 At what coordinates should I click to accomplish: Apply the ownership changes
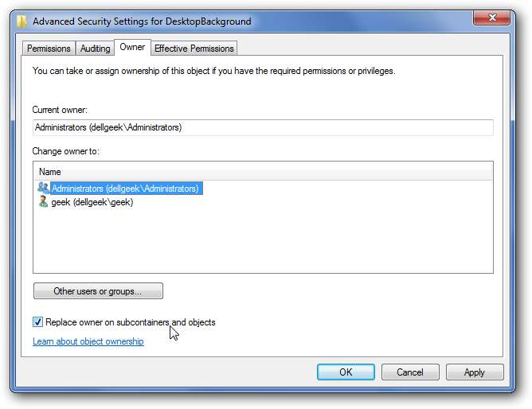click(x=475, y=372)
